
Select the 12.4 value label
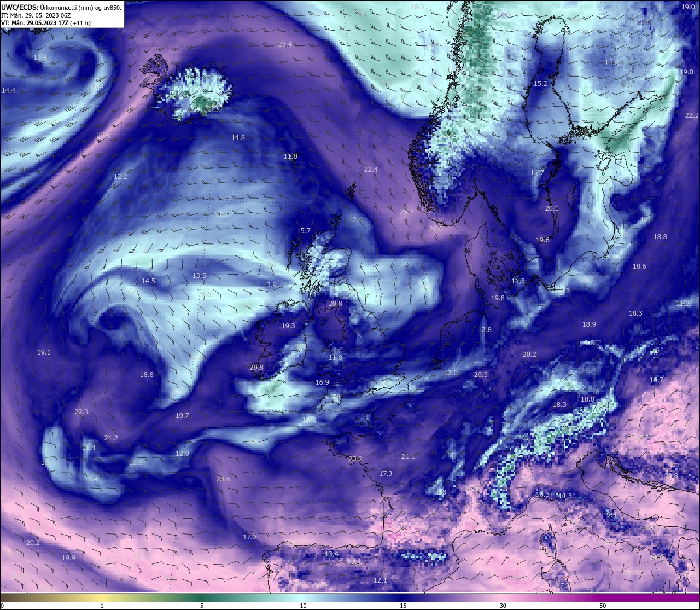(x=355, y=220)
